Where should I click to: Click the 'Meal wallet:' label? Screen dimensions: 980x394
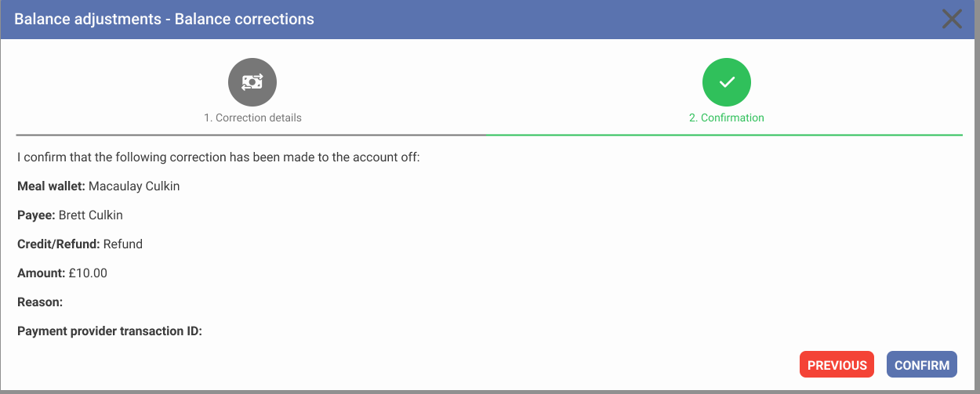click(51, 186)
